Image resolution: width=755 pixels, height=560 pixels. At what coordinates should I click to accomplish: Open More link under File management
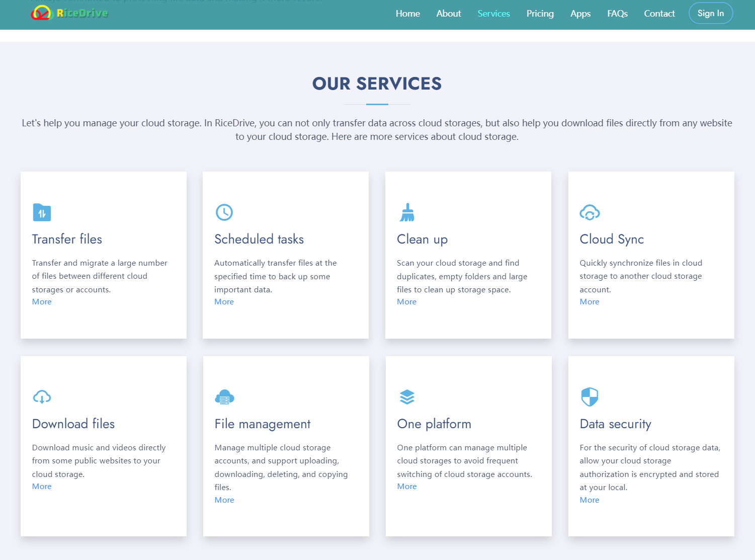(224, 500)
